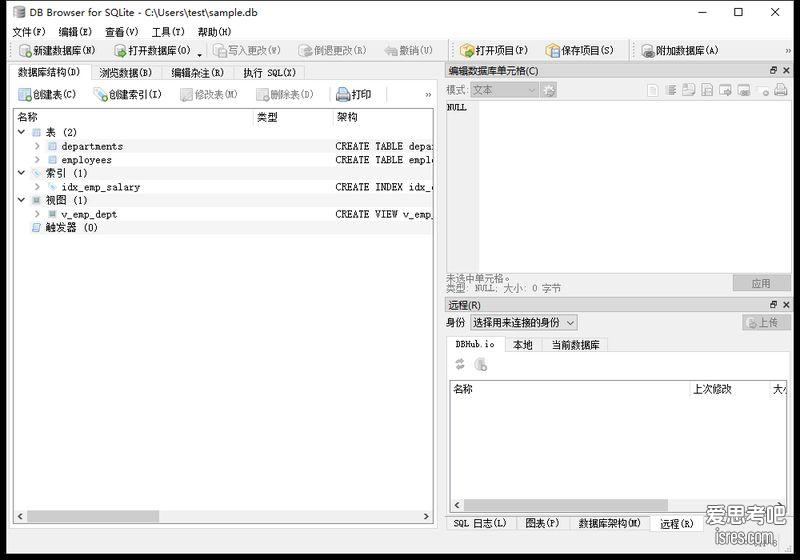Open the 文件(F) menu
Screen dimensions: 800x560
coord(29,32)
